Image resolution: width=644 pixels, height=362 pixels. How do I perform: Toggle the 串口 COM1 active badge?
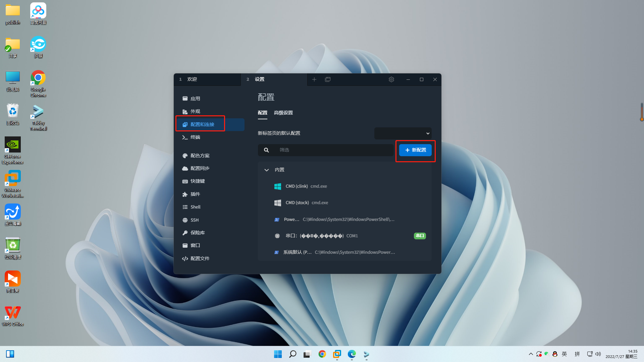pos(420,236)
